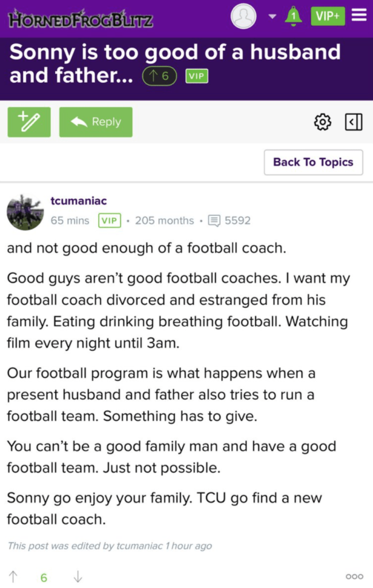This screenshot has height=588, width=373.
Task: Open the post's three-dot options menu
Action: [355, 577]
